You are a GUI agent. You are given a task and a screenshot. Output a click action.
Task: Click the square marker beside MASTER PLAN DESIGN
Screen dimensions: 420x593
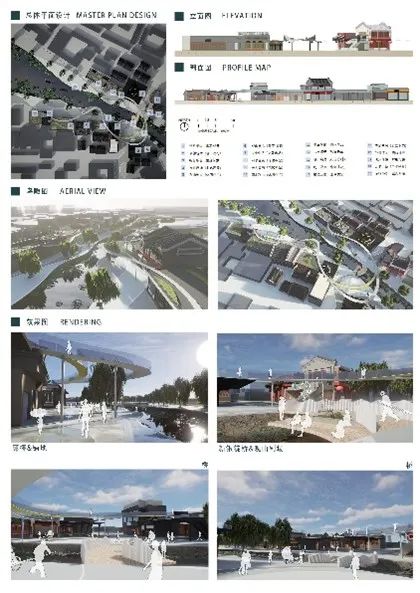15,16
